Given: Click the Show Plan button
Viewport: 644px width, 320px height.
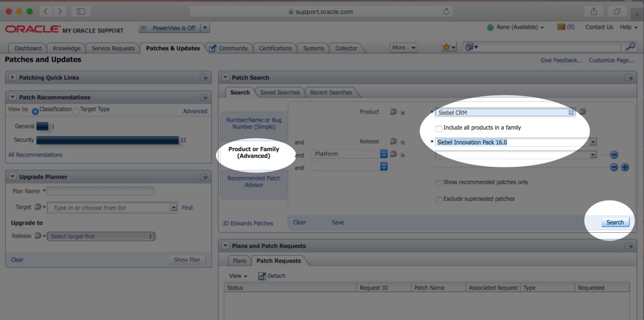Looking at the screenshot, I should (x=187, y=260).
